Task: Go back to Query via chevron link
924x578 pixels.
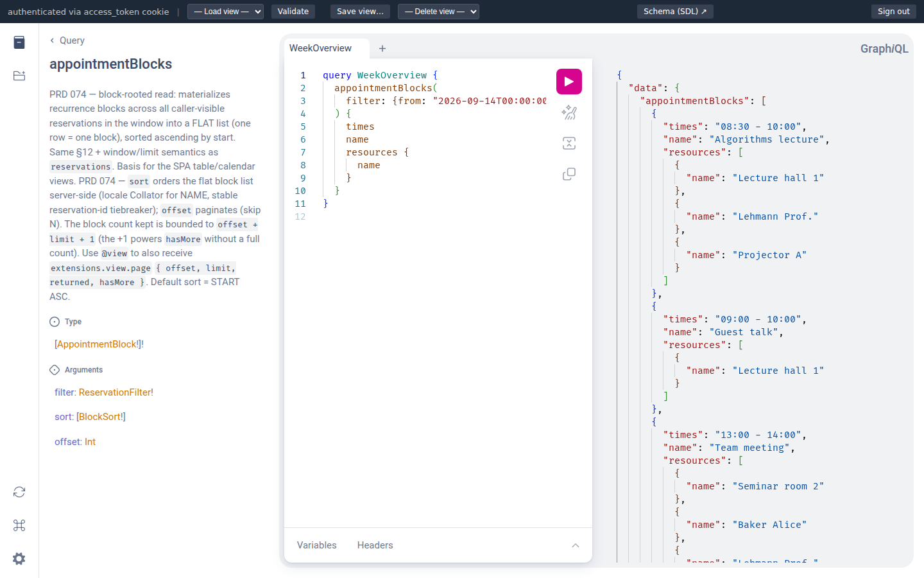Action: tap(67, 40)
